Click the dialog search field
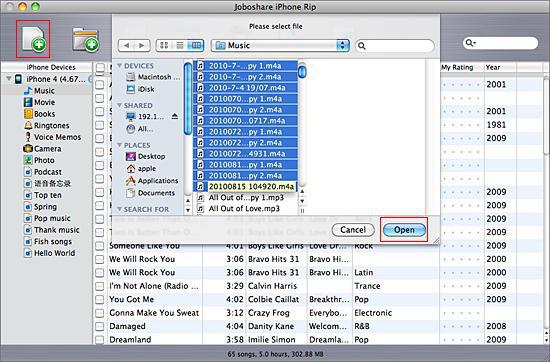This screenshot has width=550, height=362. (x=395, y=46)
